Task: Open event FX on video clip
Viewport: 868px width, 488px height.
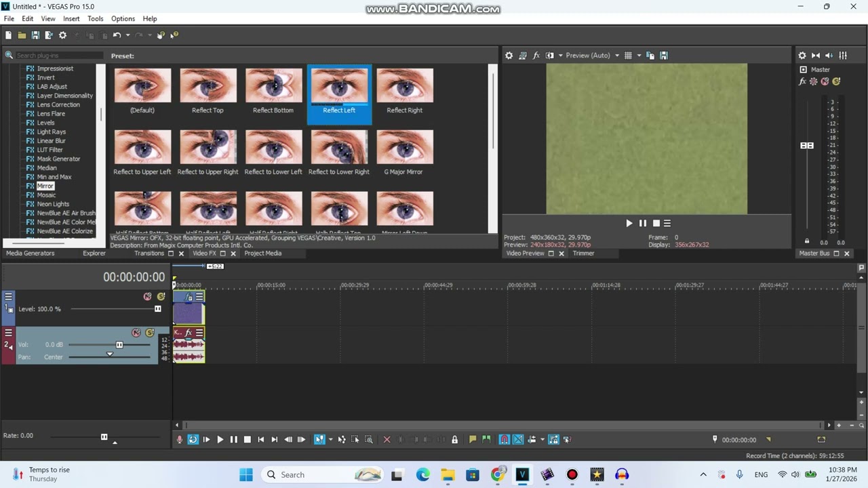Action: tap(190, 297)
